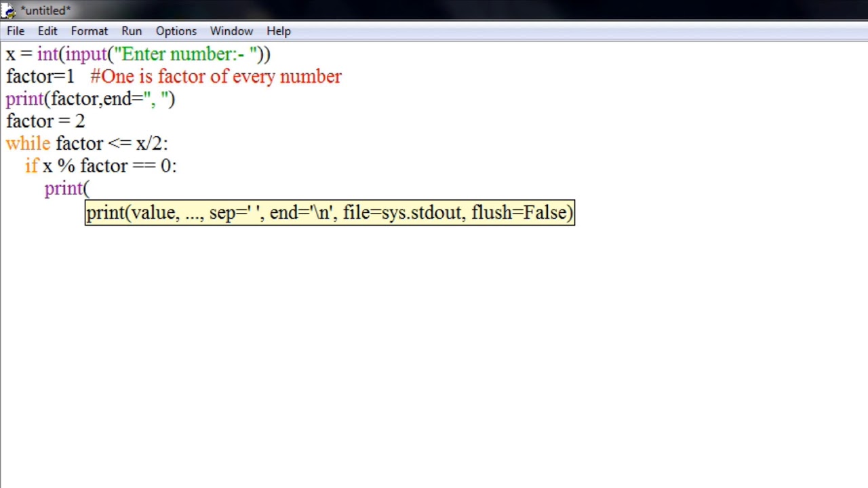The height and width of the screenshot is (488, 868).
Task: Click the comment '#One is factor of every number'
Action: tap(216, 77)
